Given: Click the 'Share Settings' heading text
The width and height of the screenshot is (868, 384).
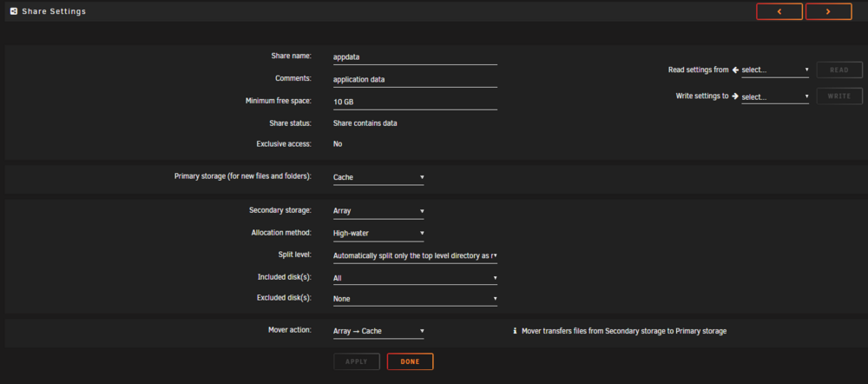Looking at the screenshot, I should (x=54, y=11).
